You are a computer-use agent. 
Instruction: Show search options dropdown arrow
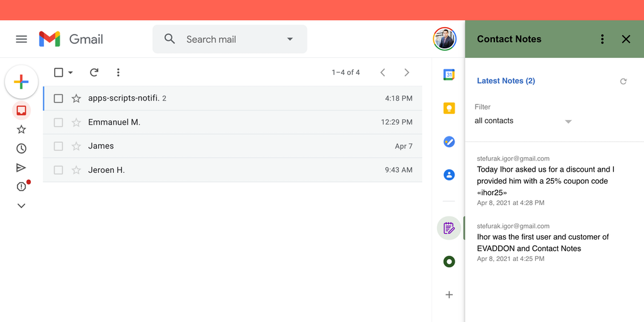click(290, 39)
